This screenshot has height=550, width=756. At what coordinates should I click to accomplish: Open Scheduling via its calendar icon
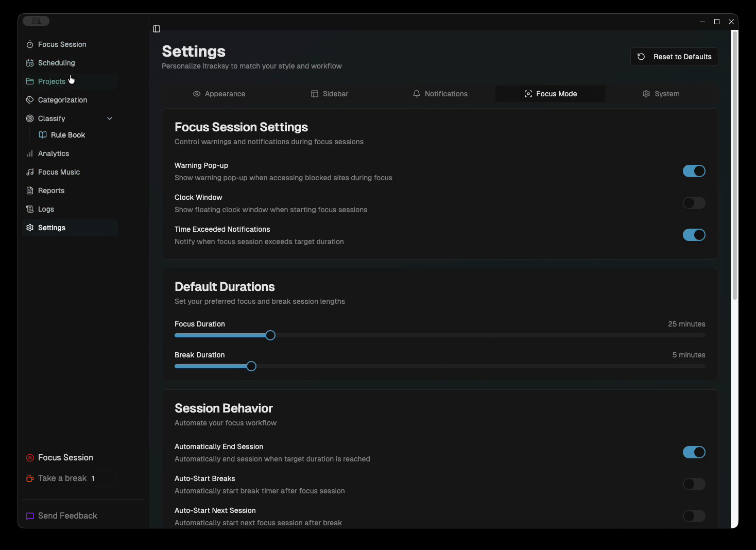coord(30,63)
